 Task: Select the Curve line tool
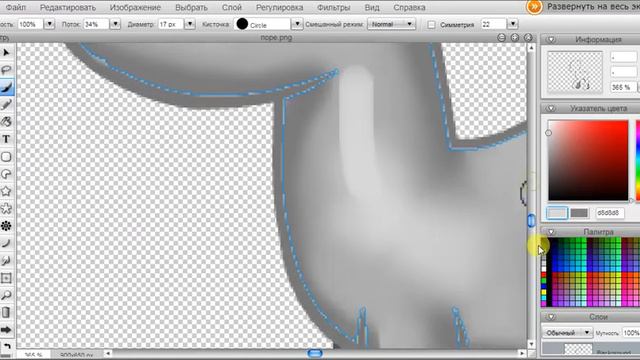pos(6,243)
